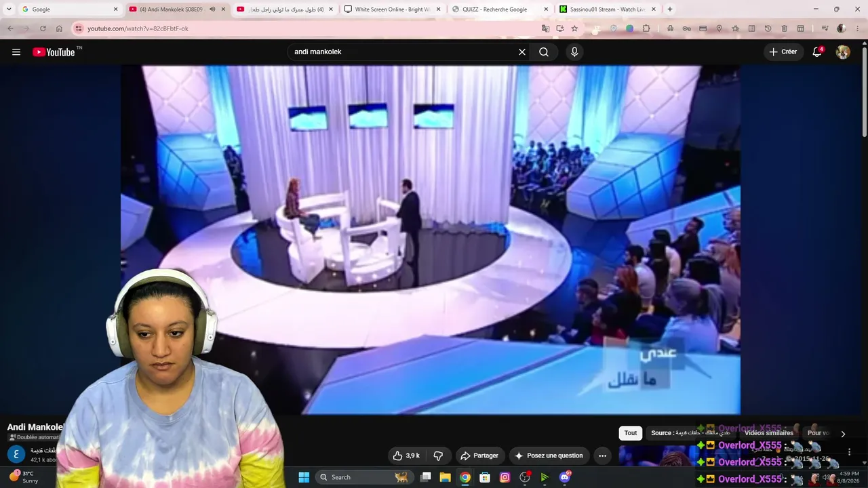Viewport: 868px width, 488px height.
Task: Click the Windows taskbar Search box
Action: pyautogui.click(x=365, y=477)
